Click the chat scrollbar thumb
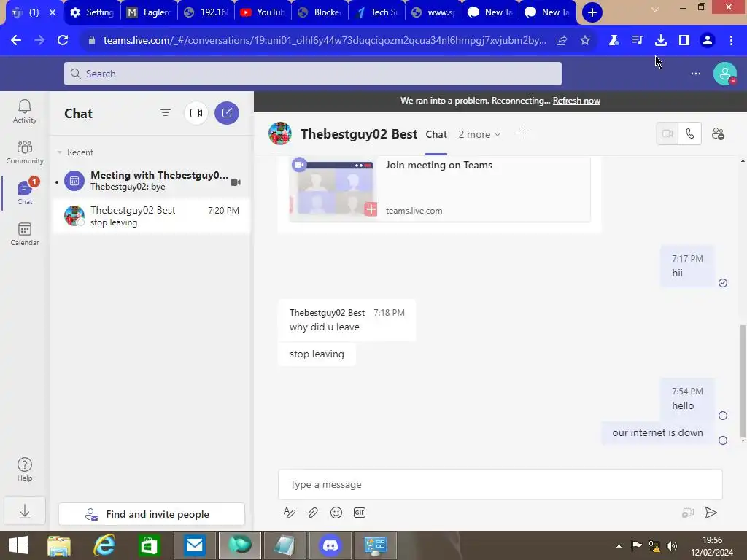 pos(742,382)
